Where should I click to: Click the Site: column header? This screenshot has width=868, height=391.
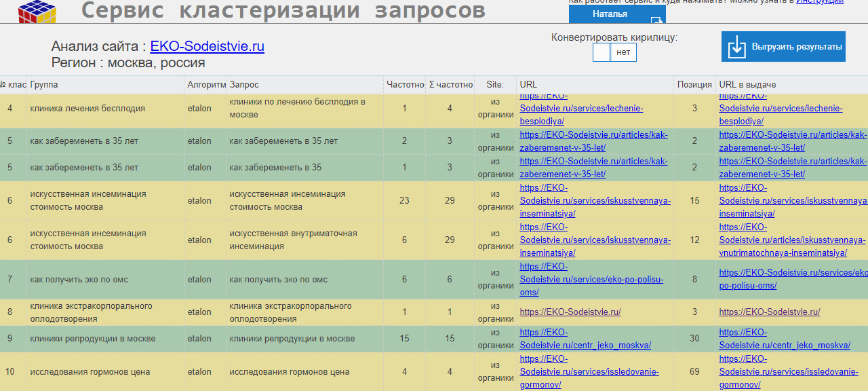coord(495,85)
